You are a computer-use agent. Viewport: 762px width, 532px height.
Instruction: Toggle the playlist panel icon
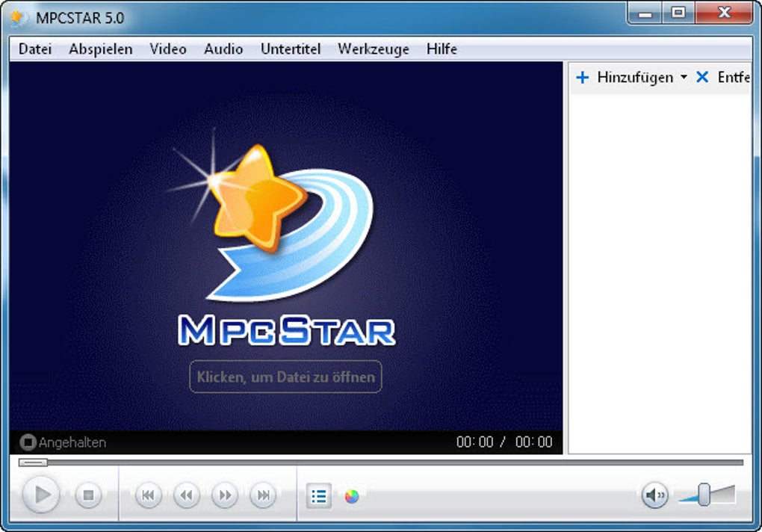tap(319, 496)
